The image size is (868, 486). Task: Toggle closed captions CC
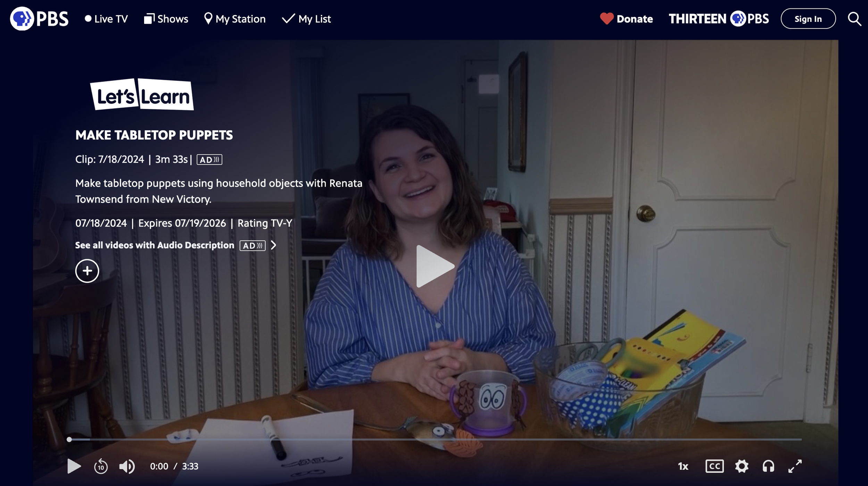715,466
